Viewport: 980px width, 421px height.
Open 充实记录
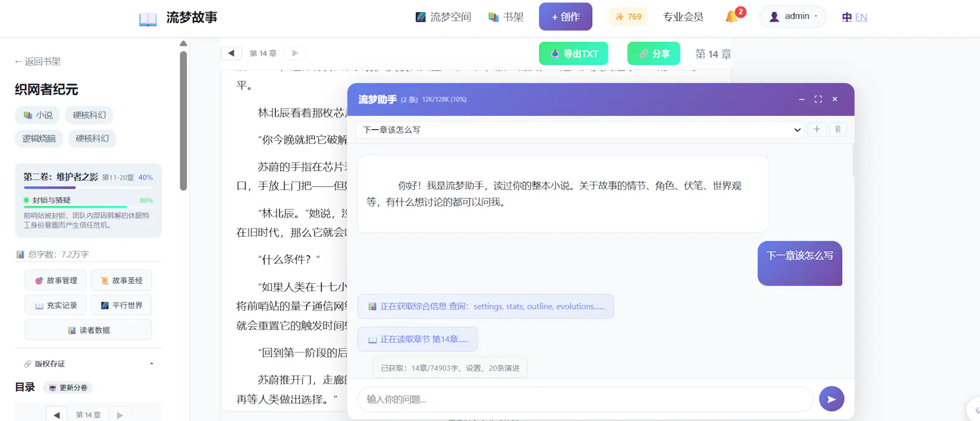coord(56,305)
